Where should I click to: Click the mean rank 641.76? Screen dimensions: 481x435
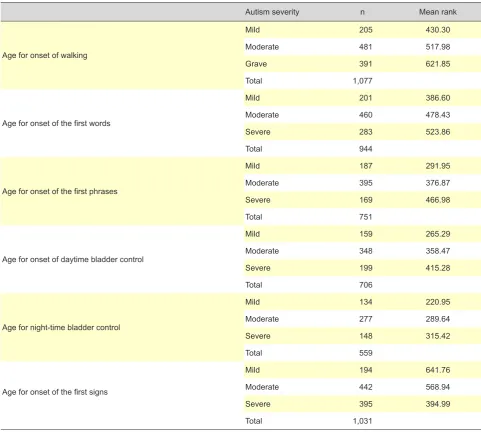[x=438, y=370]
